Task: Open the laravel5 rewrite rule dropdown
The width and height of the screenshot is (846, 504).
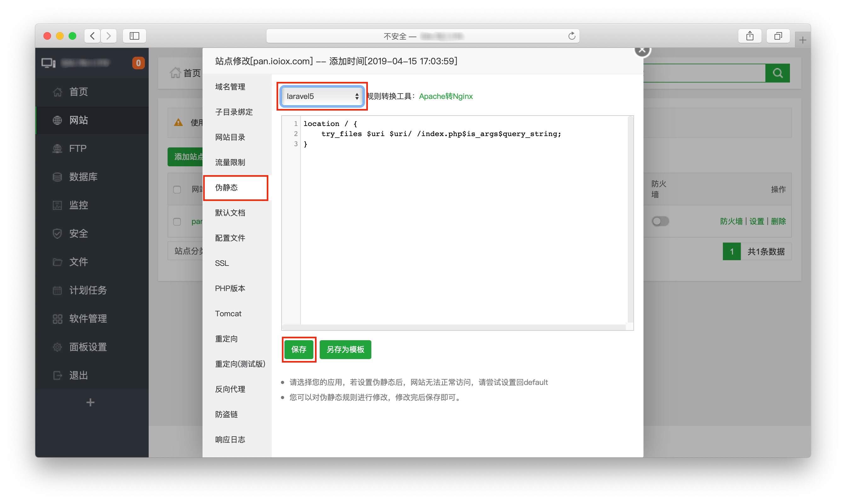Action: [x=322, y=96]
